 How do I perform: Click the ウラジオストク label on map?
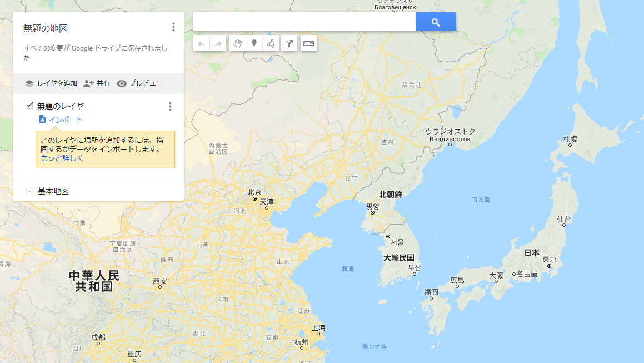click(450, 132)
